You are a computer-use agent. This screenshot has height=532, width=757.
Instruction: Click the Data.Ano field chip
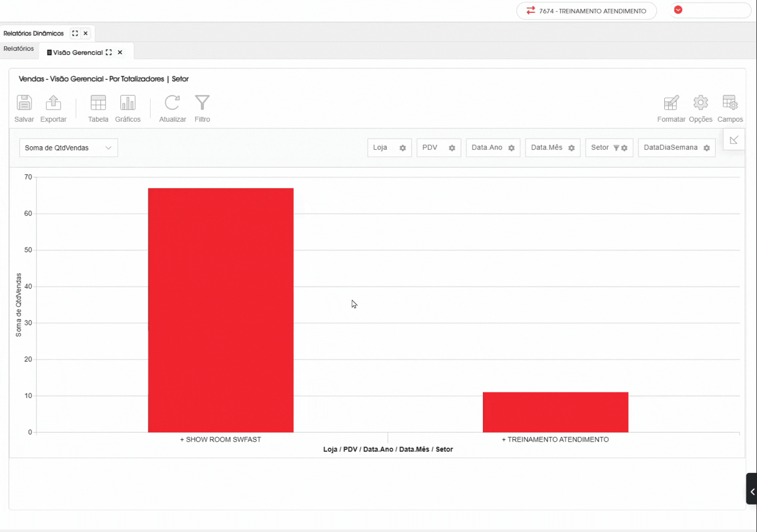(x=493, y=148)
